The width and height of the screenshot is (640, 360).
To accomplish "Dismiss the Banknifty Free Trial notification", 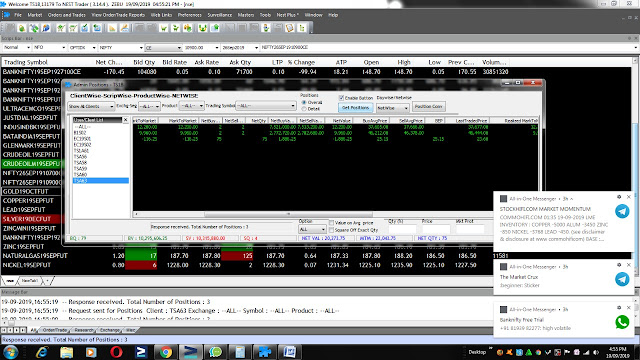I will (629, 308).
